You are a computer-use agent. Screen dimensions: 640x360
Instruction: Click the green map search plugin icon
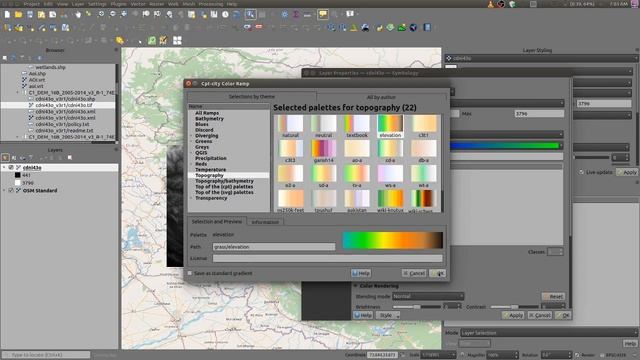[152, 40]
